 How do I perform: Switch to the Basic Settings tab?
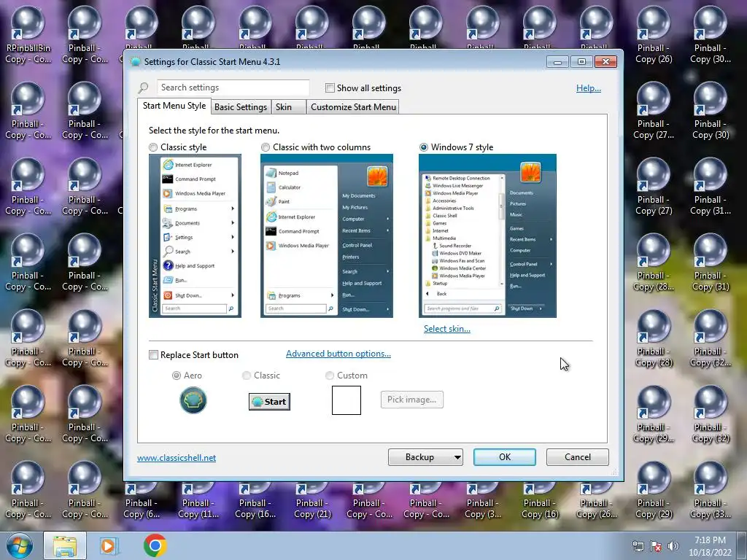coord(241,106)
